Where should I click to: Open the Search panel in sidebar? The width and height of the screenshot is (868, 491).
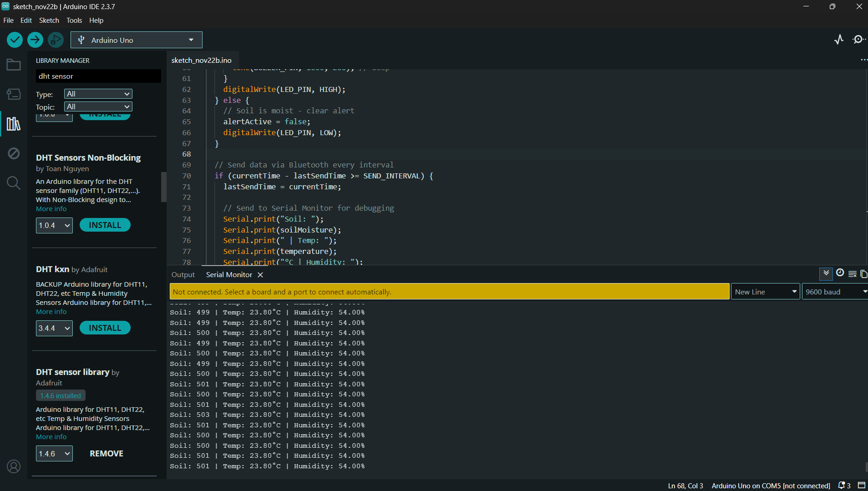pos(14,183)
